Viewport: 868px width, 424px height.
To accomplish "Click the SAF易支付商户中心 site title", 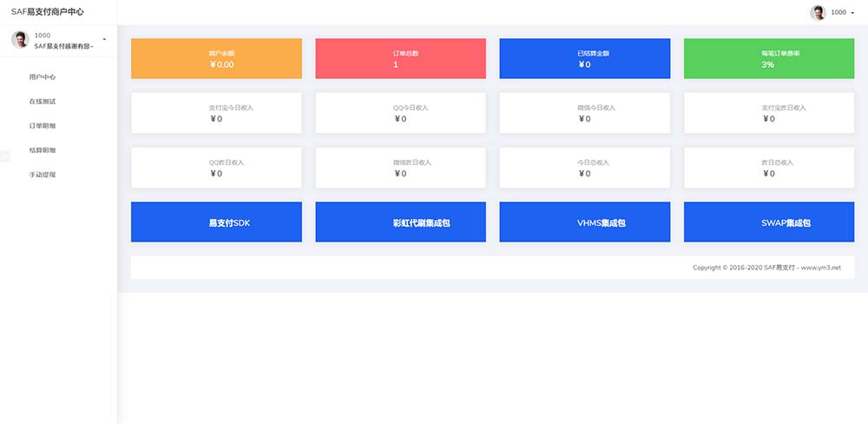I will tap(47, 11).
